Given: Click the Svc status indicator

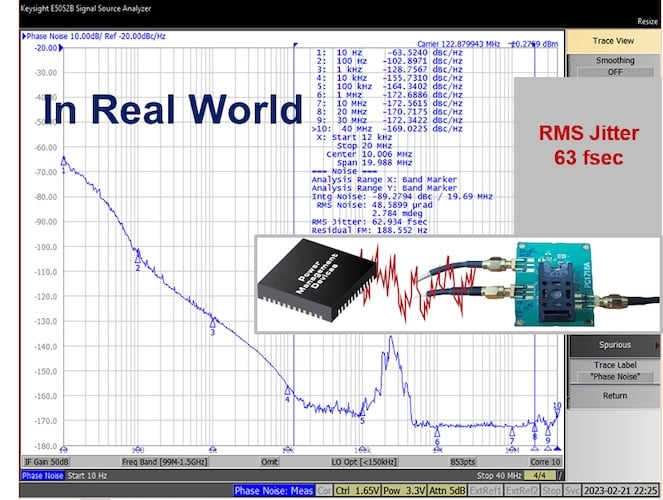Looking at the screenshot, I should 572,490.
